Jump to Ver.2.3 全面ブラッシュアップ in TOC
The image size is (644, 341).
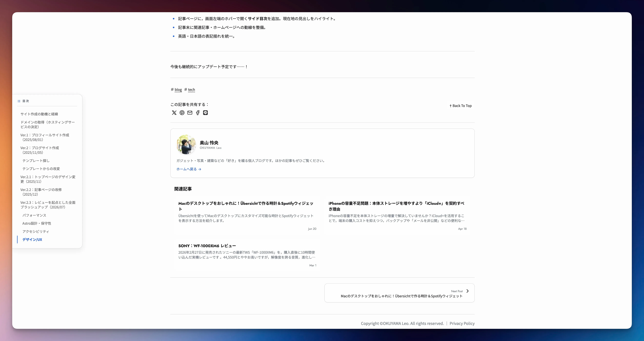(48, 205)
